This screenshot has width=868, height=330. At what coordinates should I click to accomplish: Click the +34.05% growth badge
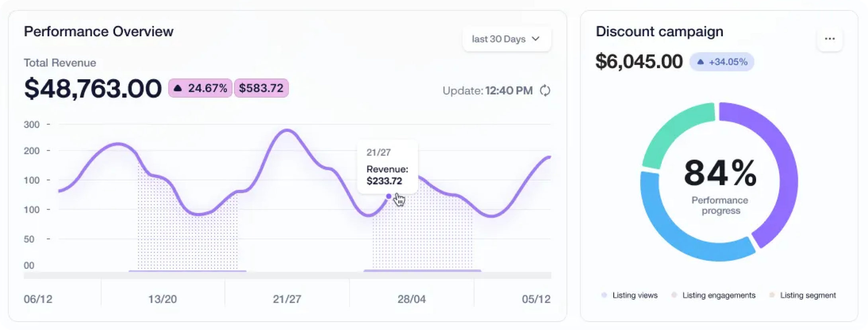722,62
